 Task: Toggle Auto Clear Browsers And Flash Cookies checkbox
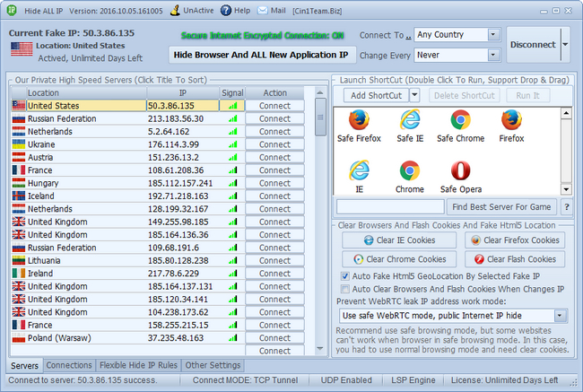coord(345,289)
